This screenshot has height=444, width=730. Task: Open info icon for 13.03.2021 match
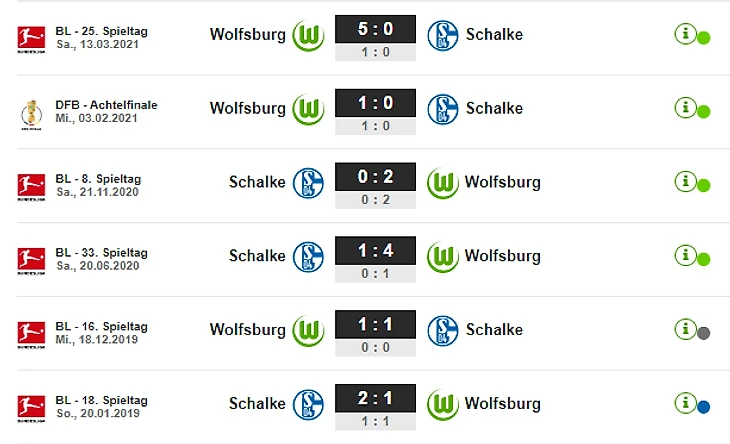click(x=685, y=34)
